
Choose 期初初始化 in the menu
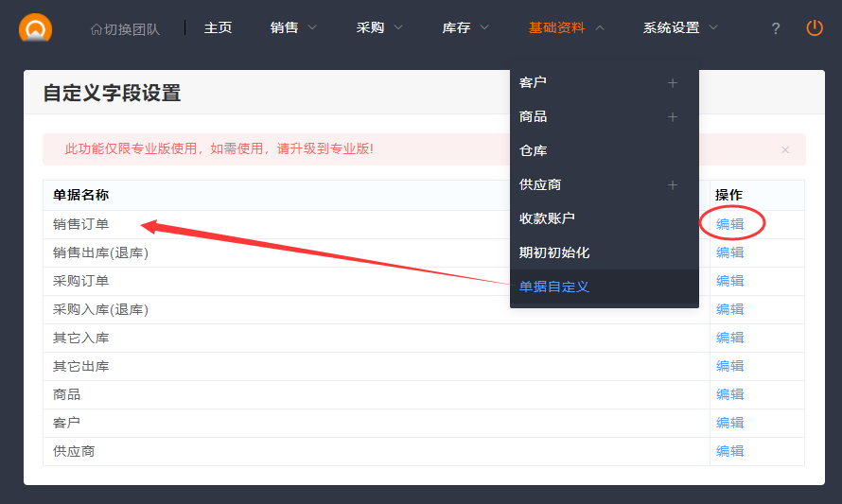[554, 252]
